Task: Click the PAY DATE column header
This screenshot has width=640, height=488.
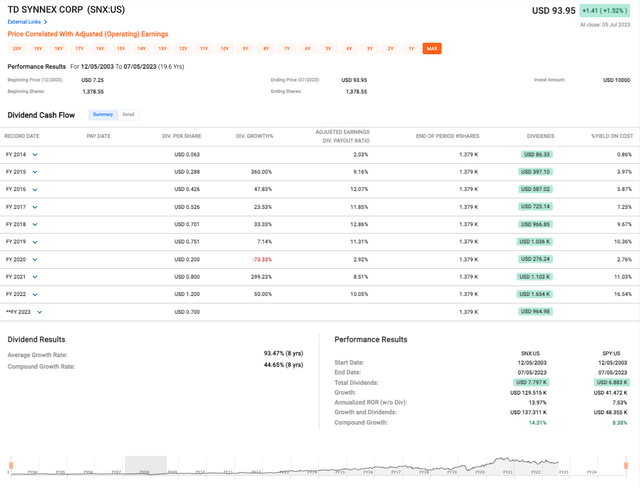Action: [x=98, y=136]
